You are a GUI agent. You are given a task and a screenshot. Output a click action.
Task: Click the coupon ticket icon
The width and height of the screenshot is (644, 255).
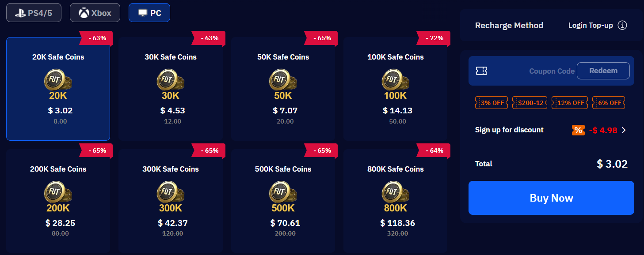481,71
